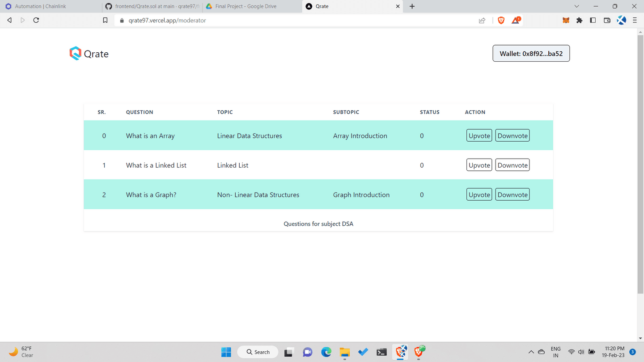Open File Explorer from the taskbar
The image size is (644, 362).
344,352
